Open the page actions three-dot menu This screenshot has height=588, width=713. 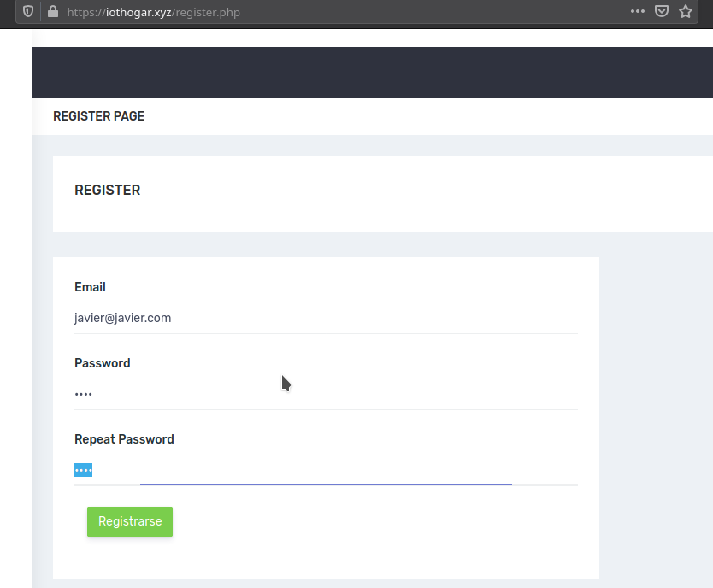click(x=637, y=12)
